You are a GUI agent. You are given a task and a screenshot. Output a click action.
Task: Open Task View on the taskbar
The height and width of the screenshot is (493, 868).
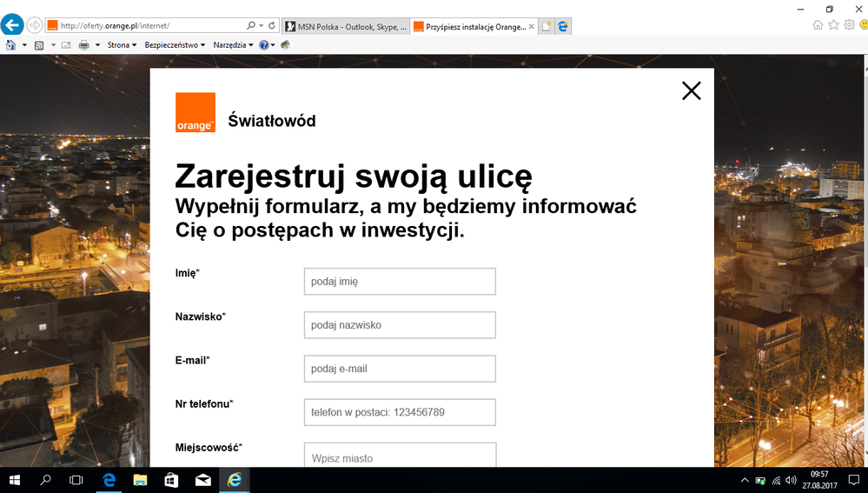point(76,480)
